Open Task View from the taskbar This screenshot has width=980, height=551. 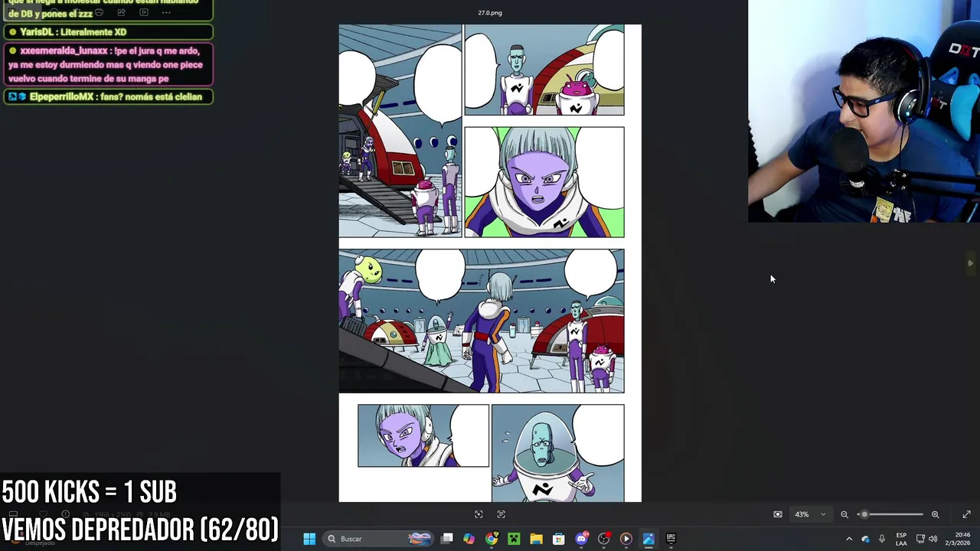[447, 539]
